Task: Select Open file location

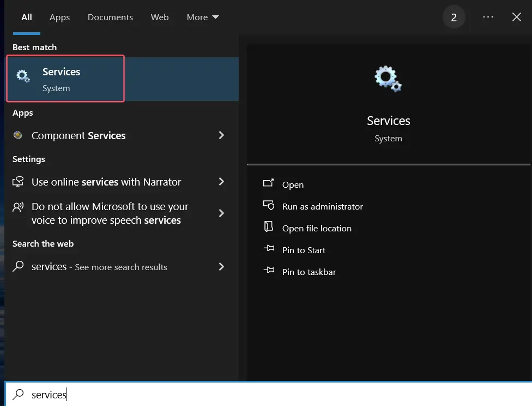Action: coord(317,229)
